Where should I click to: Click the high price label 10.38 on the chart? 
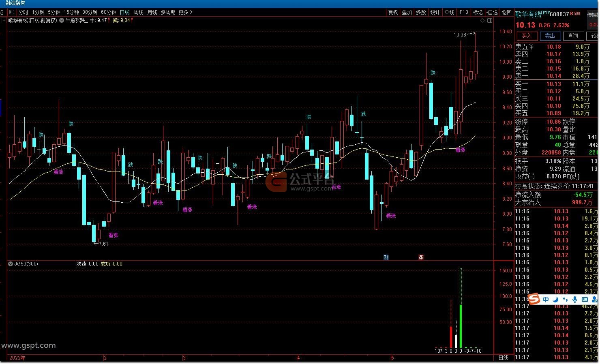click(460, 35)
